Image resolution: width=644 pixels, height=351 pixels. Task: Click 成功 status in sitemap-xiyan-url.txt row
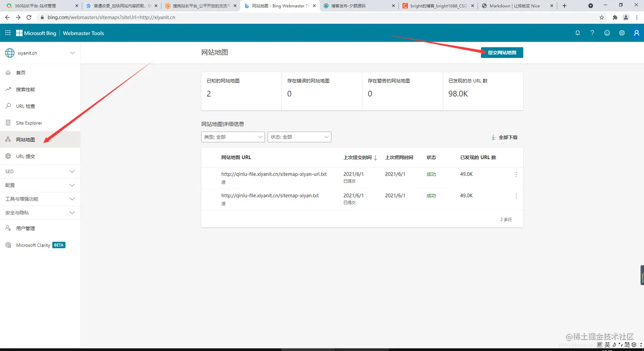pos(431,174)
